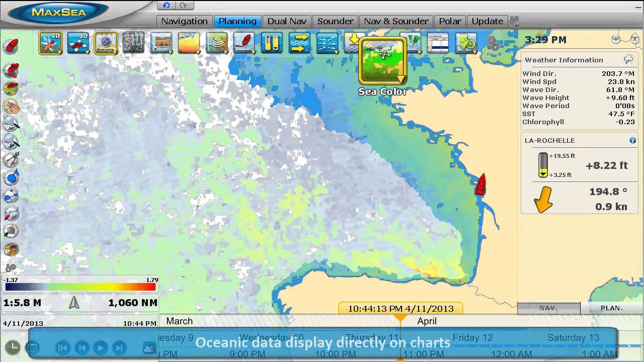This screenshot has width=644, height=362.
Task: Expand the 2D view dropdown arrow
Action: point(60,52)
